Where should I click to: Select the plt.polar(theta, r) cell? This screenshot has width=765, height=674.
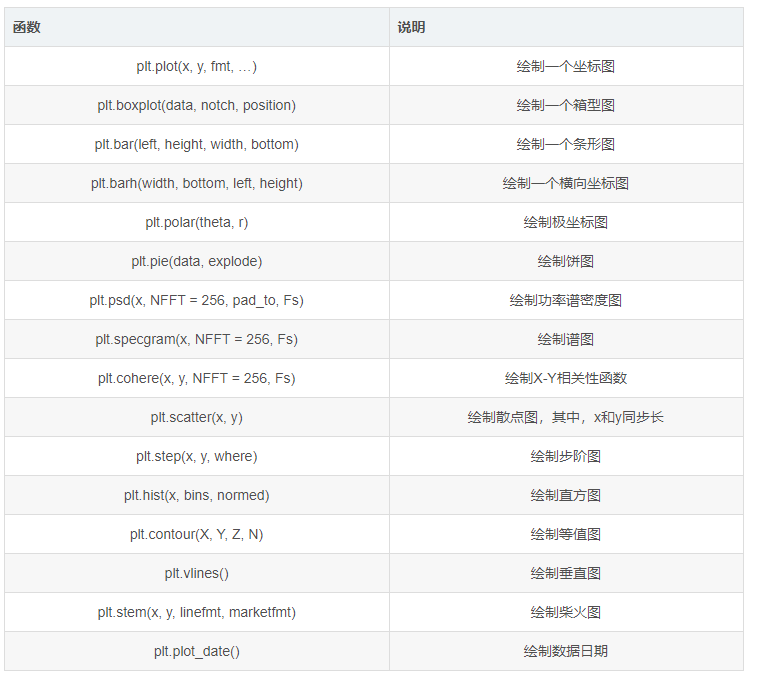click(x=197, y=223)
